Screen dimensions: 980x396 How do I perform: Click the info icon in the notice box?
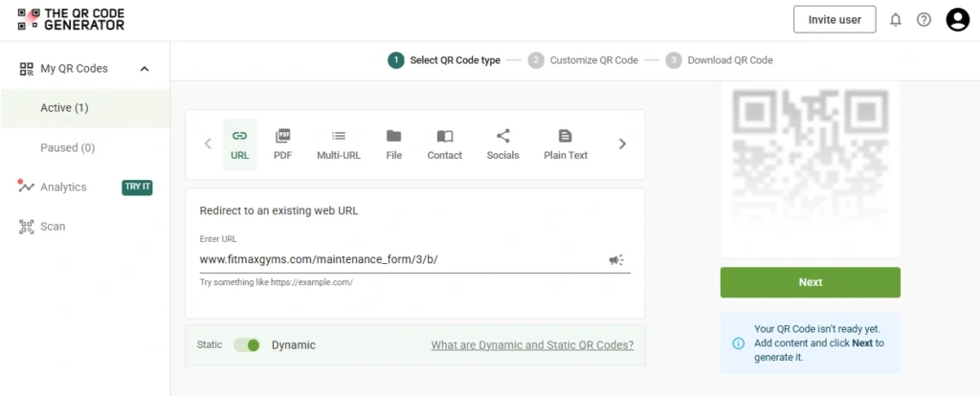click(738, 342)
